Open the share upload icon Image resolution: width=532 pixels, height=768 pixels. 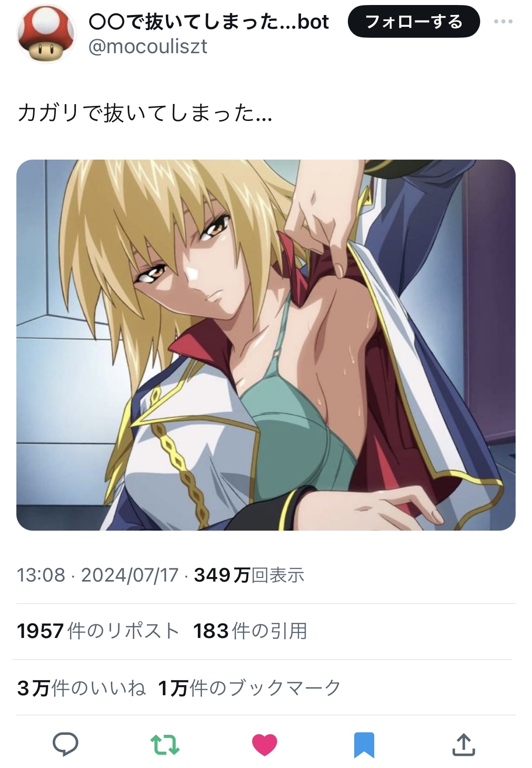pyautogui.click(x=463, y=744)
